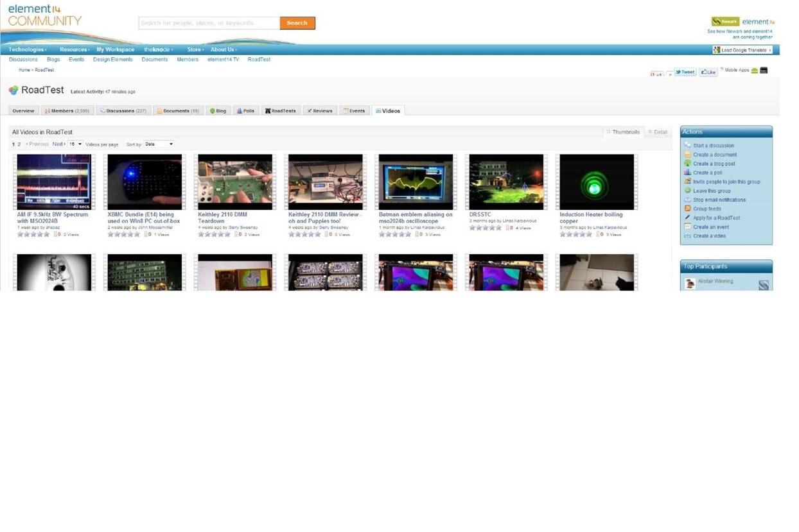The width and height of the screenshot is (799, 532).
Task: Click the Create a document icon
Action: click(x=688, y=155)
